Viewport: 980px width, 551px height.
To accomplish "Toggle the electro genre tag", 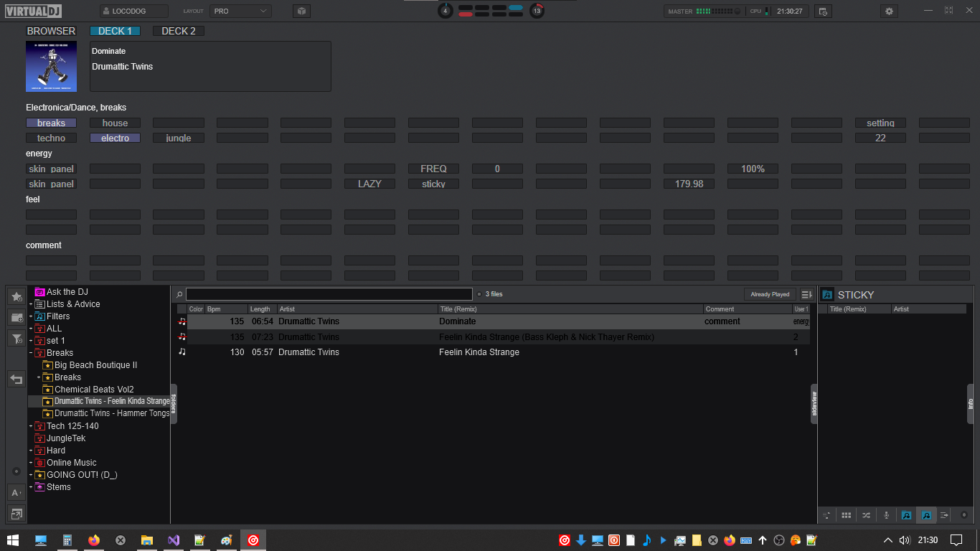I will point(115,138).
